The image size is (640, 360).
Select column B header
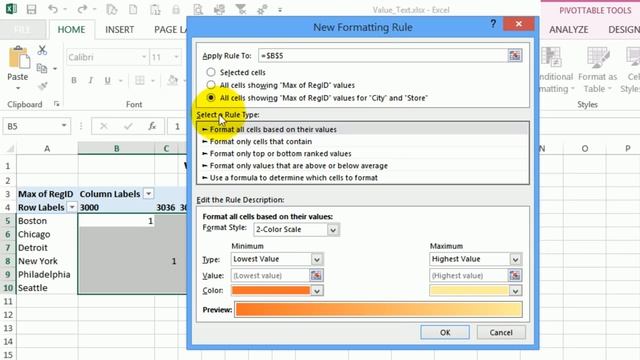(116, 149)
